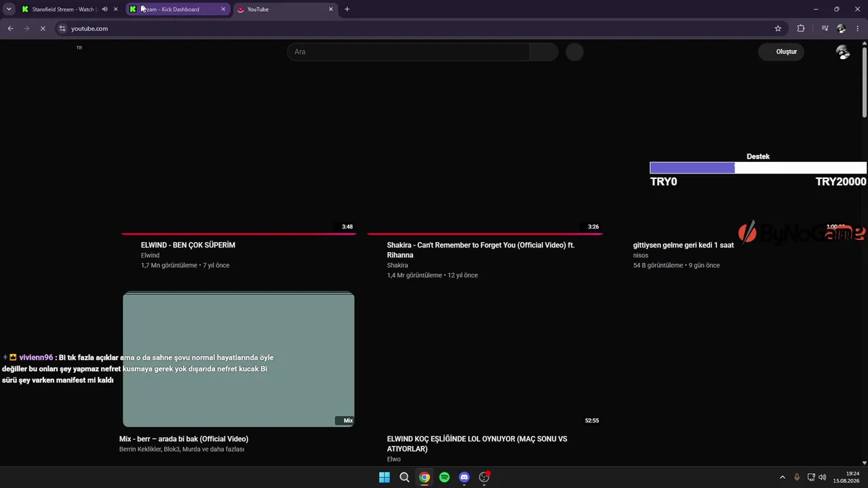Click the 52:55 duration badge
This screenshot has height=488, width=868.
click(592, 421)
